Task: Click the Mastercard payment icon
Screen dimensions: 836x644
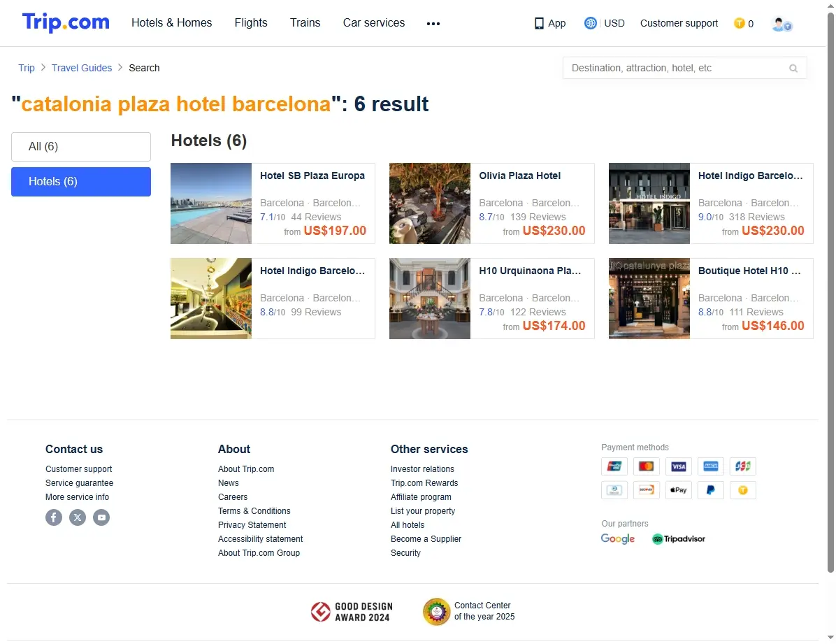Action: click(646, 466)
